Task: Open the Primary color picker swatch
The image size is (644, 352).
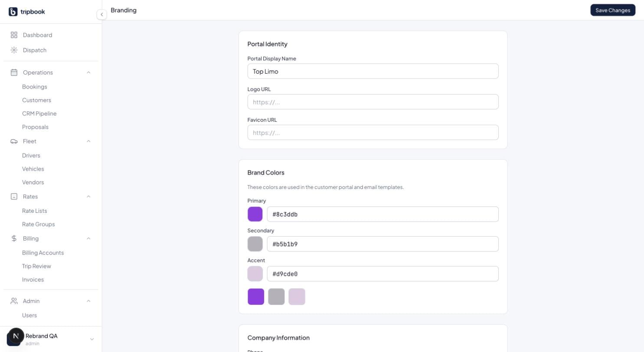Action: point(255,214)
